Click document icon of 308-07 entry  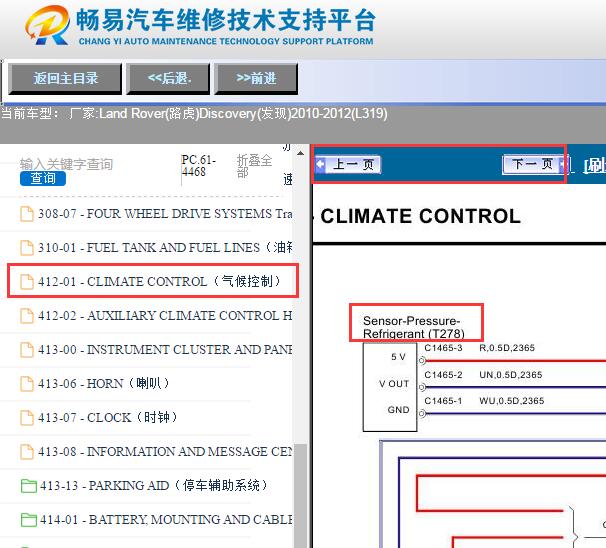tap(27, 214)
